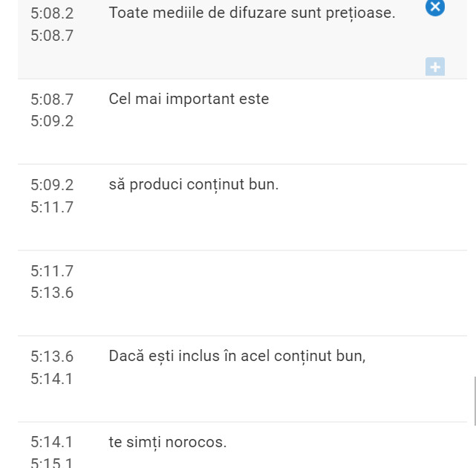Delete the subtitle "Toate mediile de difuzare"

click(435, 7)
